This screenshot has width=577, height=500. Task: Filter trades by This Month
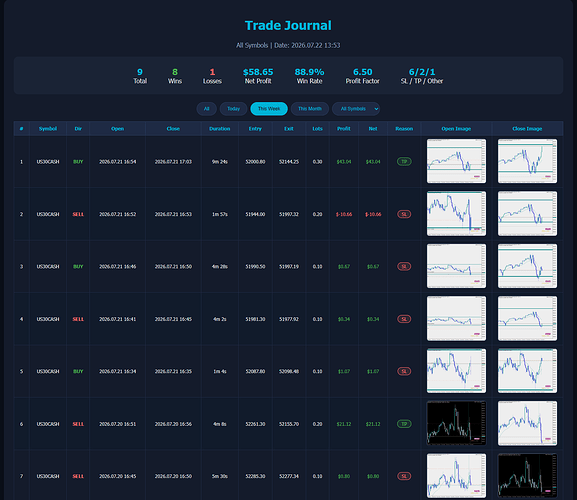[x=310, y=109]
